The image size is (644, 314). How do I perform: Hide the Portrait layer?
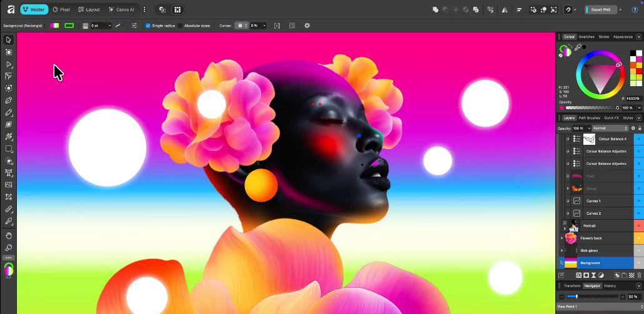638,226
